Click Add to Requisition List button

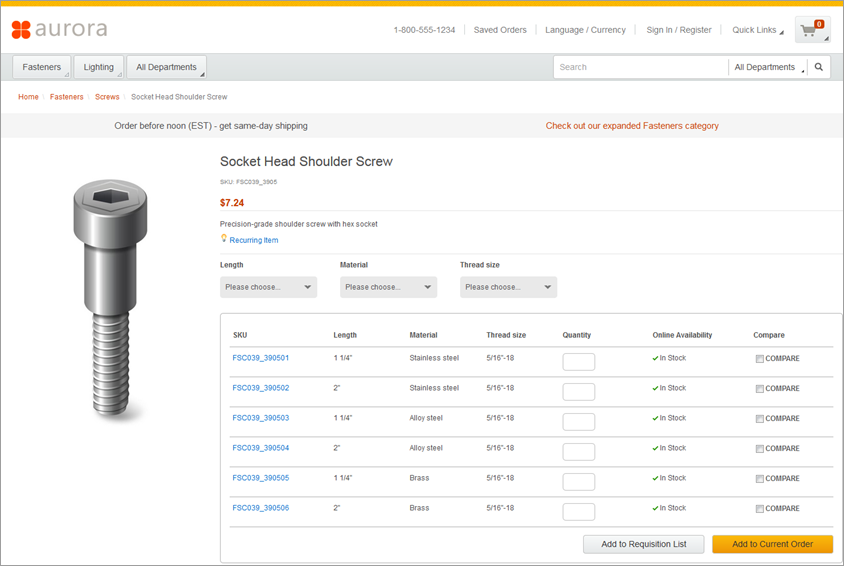pyautogui.click(x=643, y=544)
